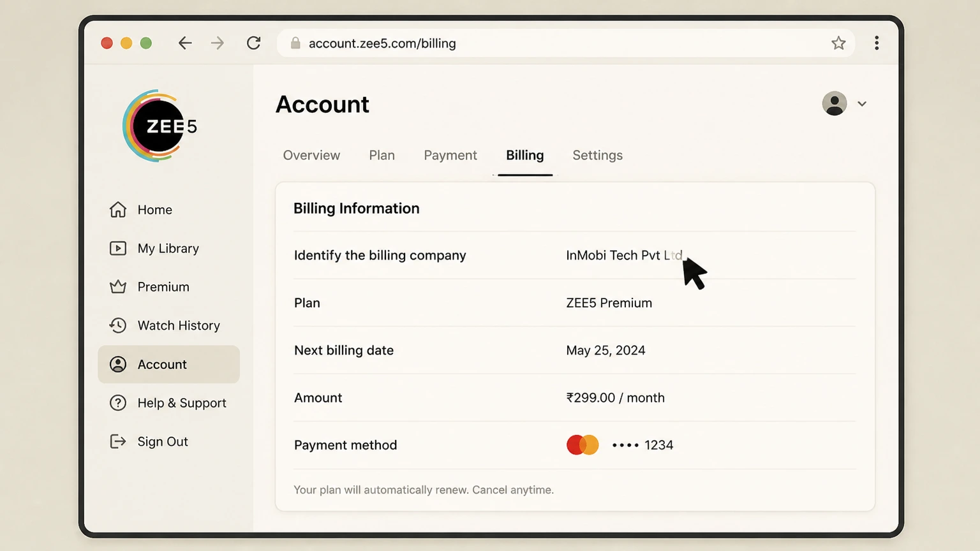
Task: Click the address bar URL account.zee5.com/billing
Action: [382, 43]
